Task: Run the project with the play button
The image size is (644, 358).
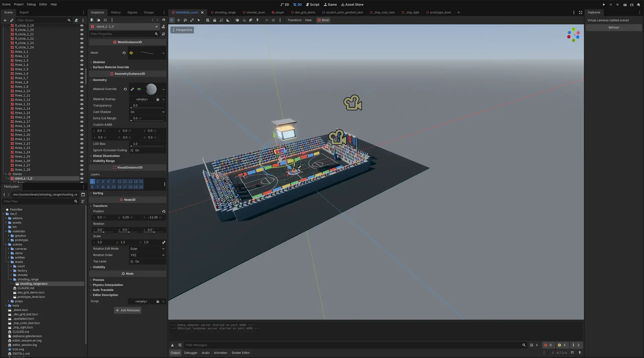Action: (604, 5)
